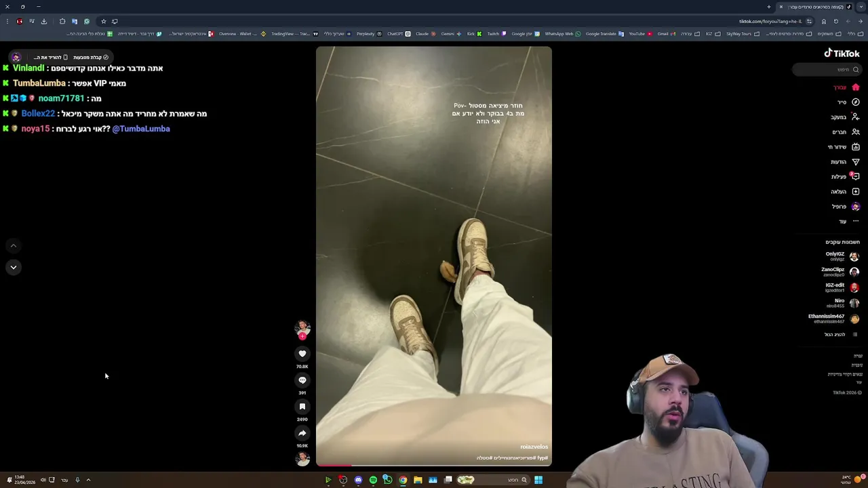Expand the system tray hidden icons arrow

click(88, 480)
